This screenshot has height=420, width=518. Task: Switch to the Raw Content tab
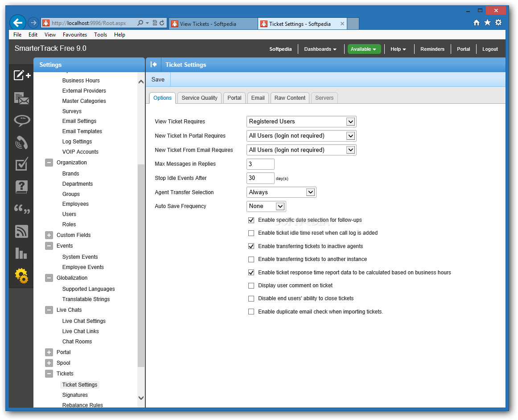tap(290, 98)
